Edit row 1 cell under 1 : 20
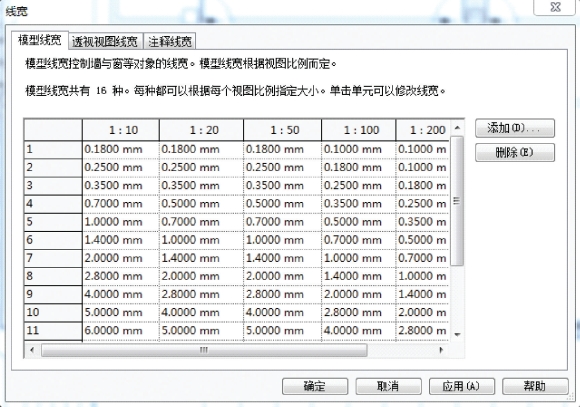 (x=202, y=149)
